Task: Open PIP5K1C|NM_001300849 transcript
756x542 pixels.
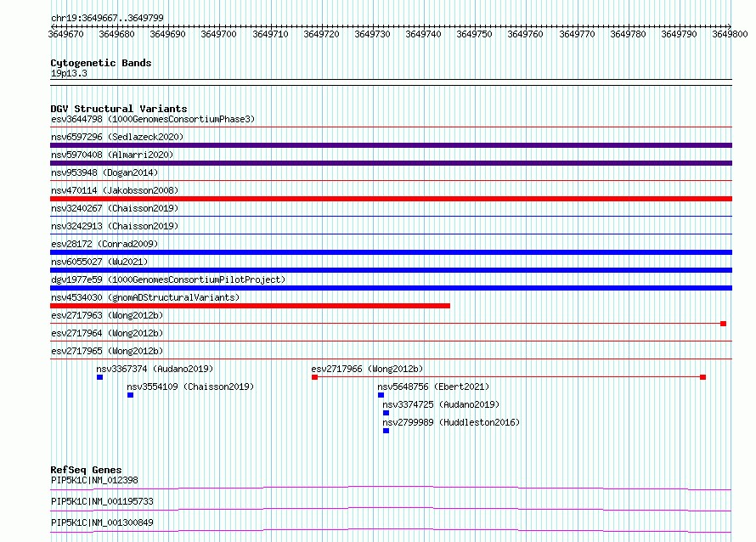Action: [102, 522]
